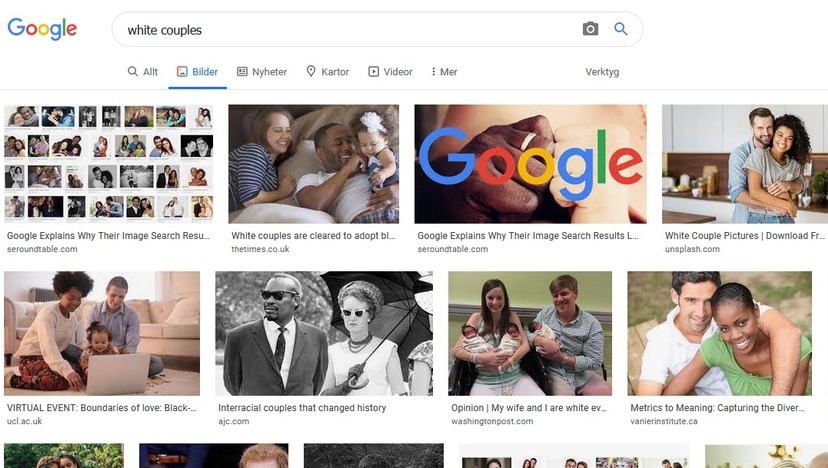This screenshot has width=828, height=468.
Task: Select the Bilder tab
Action: pyautogui.click(x=197, y=72)
